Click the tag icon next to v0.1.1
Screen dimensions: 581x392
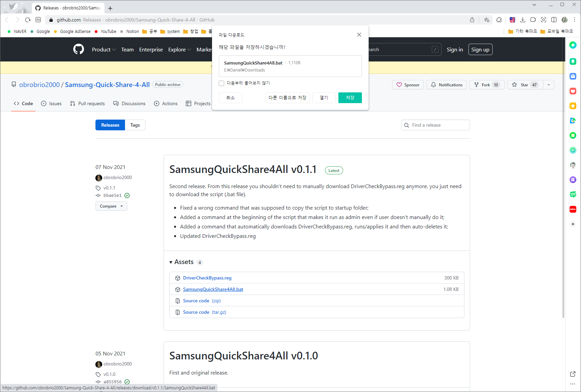(x=98, y=188)
